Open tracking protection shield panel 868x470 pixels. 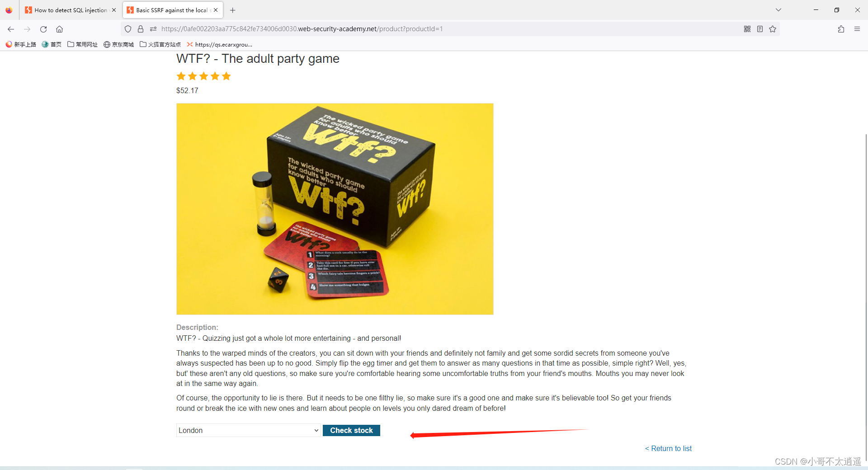pos(128,29)
